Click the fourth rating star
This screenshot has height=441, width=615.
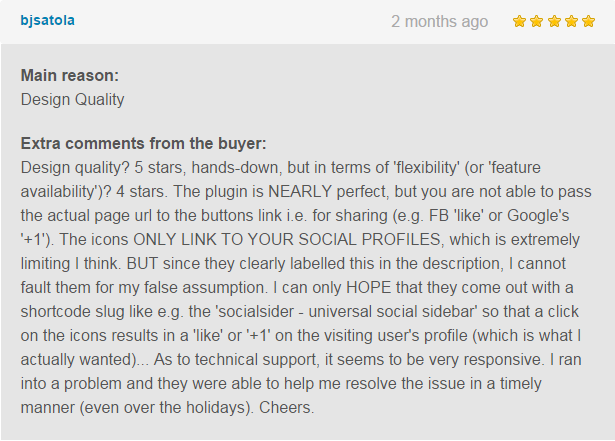tap(571, 21)
